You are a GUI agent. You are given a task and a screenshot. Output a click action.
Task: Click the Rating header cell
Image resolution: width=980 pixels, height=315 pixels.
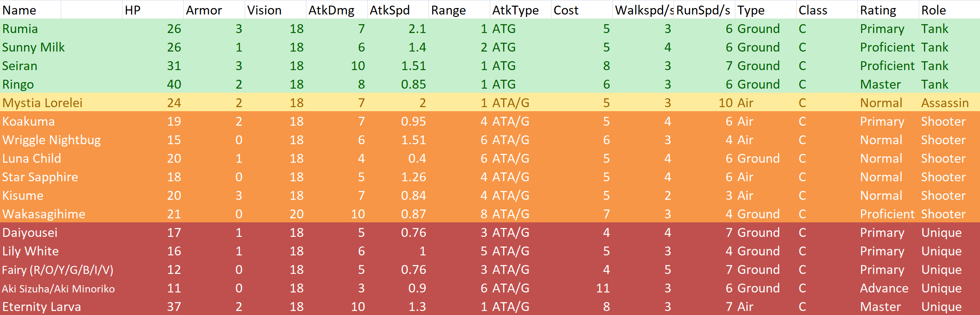878,10
